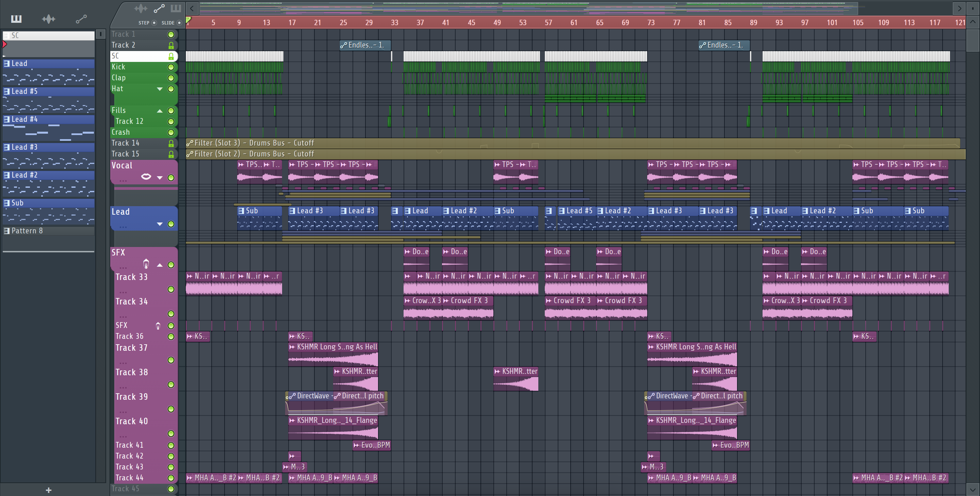Select the Pattern 8 icon in picker
This screenshot has height=496, width=980.
tap(6, 231)
